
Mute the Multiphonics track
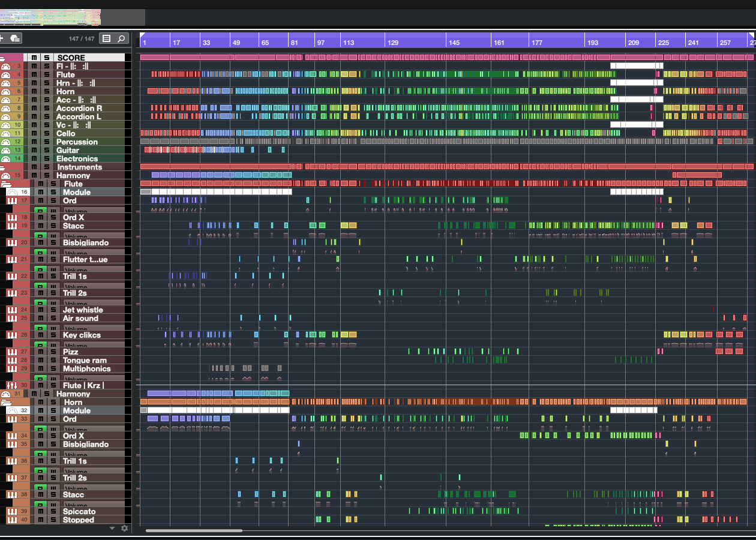tap(41, 369)
